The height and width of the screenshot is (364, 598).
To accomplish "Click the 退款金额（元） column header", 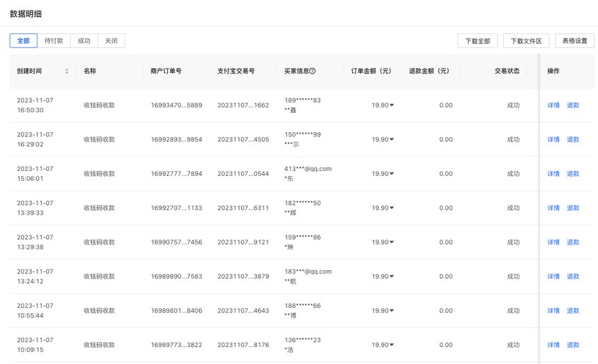I will [429, 71].
